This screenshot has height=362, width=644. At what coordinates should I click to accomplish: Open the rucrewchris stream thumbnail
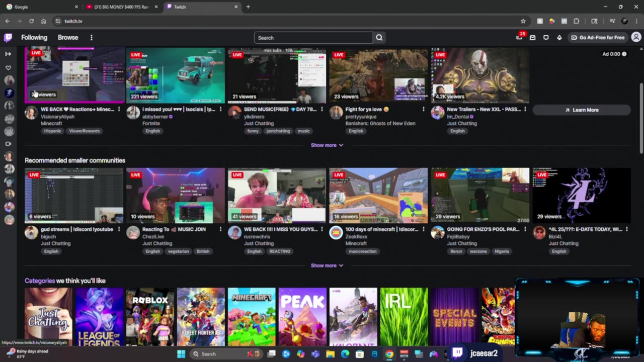[277, 196]
